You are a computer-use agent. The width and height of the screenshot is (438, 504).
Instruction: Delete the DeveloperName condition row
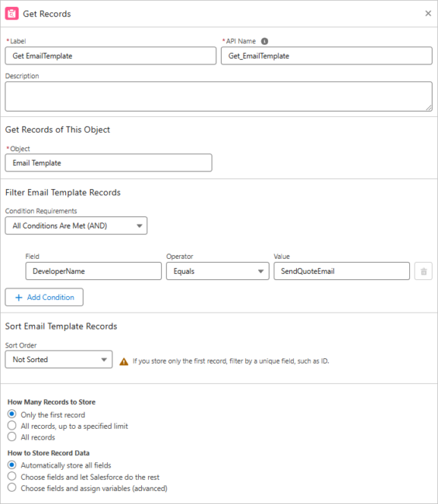423,271
